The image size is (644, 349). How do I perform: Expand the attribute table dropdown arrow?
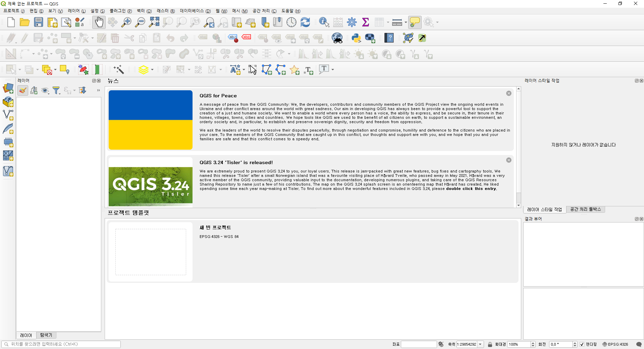coord(388,22)
